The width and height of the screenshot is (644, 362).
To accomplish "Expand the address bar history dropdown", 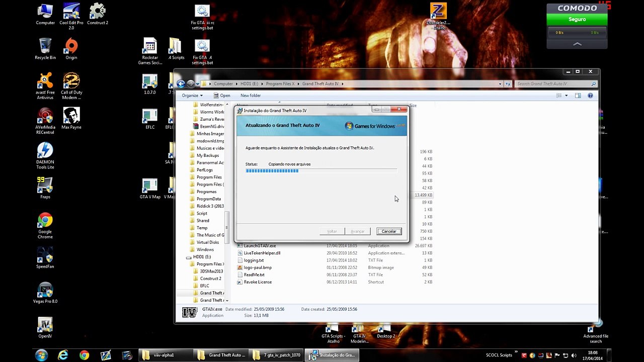I will [x=500, y=84].
